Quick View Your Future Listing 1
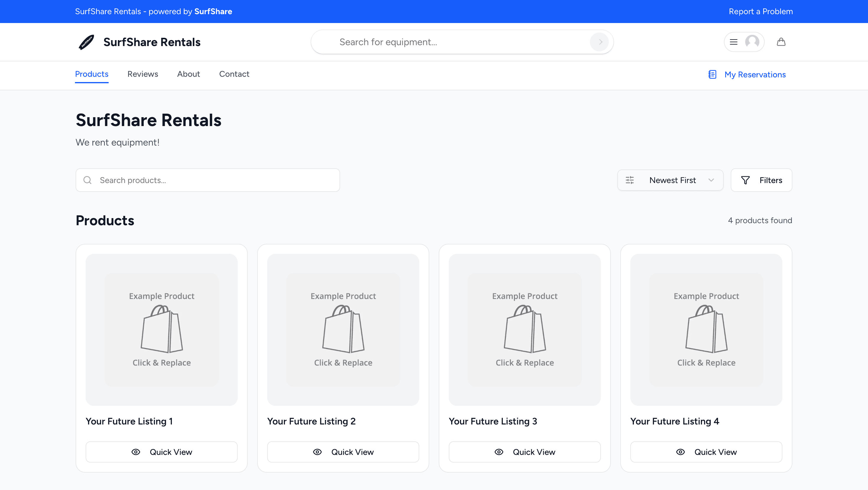The image size is (868, 490). (x=161, y=452)
